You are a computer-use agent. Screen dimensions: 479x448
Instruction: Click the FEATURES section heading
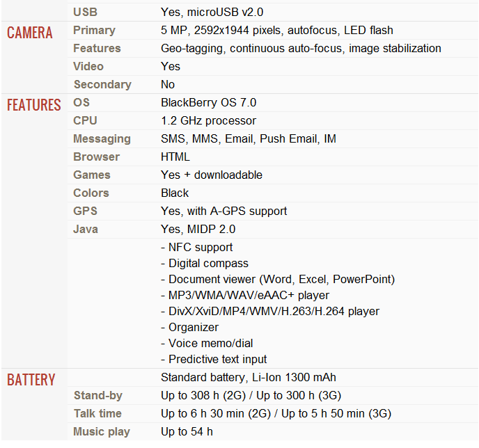pyautogui.click(x=34, y=105)
